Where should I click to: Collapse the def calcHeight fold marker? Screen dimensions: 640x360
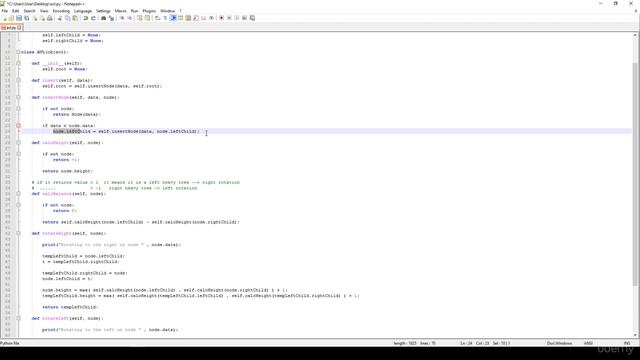tap(18, 143)
